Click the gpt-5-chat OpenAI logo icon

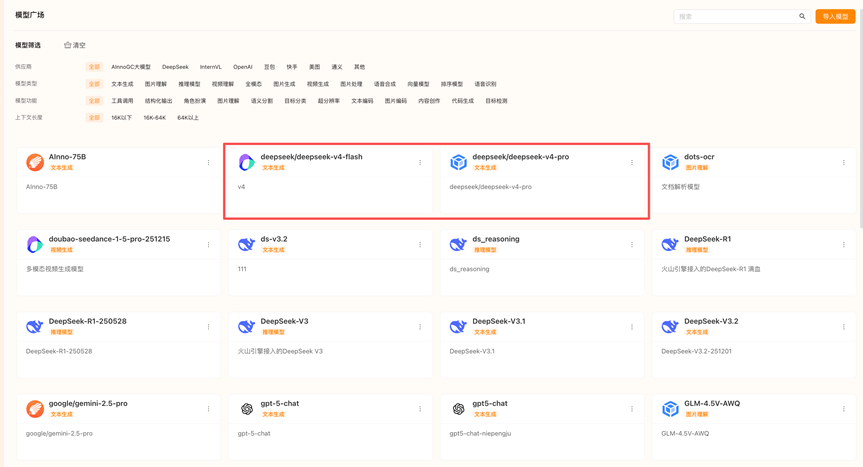[x=247, y=409]
